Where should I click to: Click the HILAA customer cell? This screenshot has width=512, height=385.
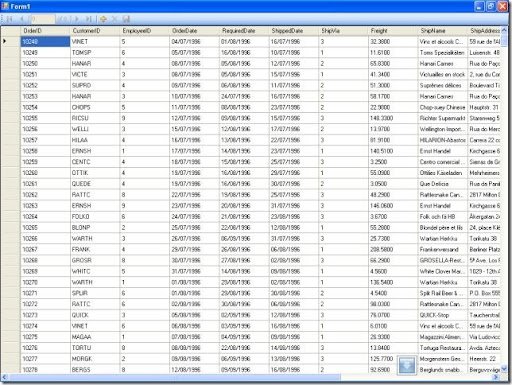pyautogui.click(x=95, y=140)
